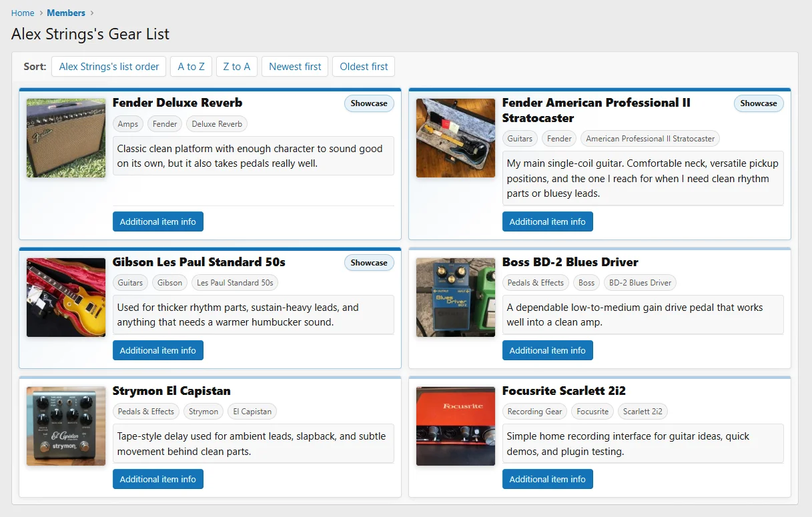Open the Members breadcrumb link

tap(66, 13)
